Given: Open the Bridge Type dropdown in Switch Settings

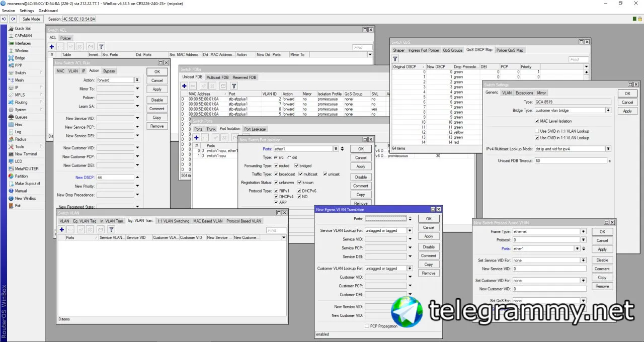Looking at the screenshot, I should click(608, 110).
